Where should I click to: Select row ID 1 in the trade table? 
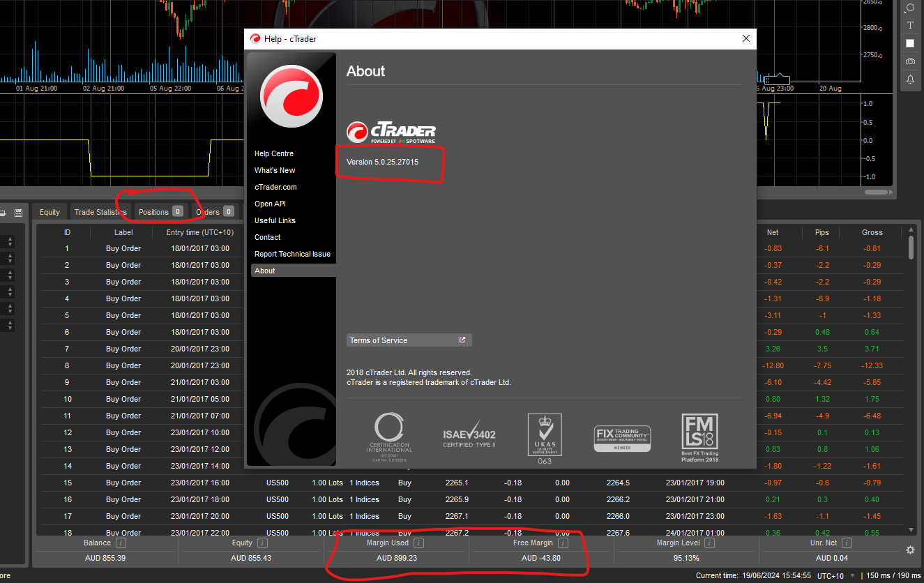(x=67, y=248)
